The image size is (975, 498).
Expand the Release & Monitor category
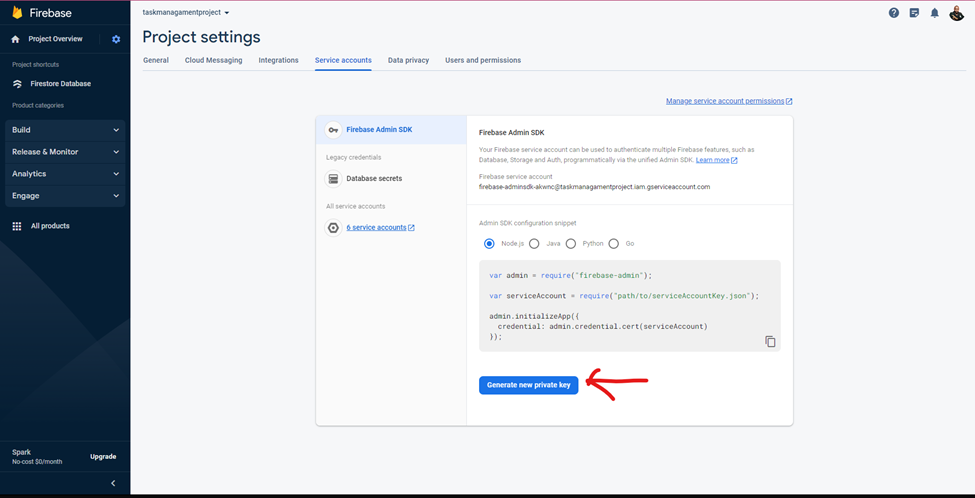tap(65, 152)
